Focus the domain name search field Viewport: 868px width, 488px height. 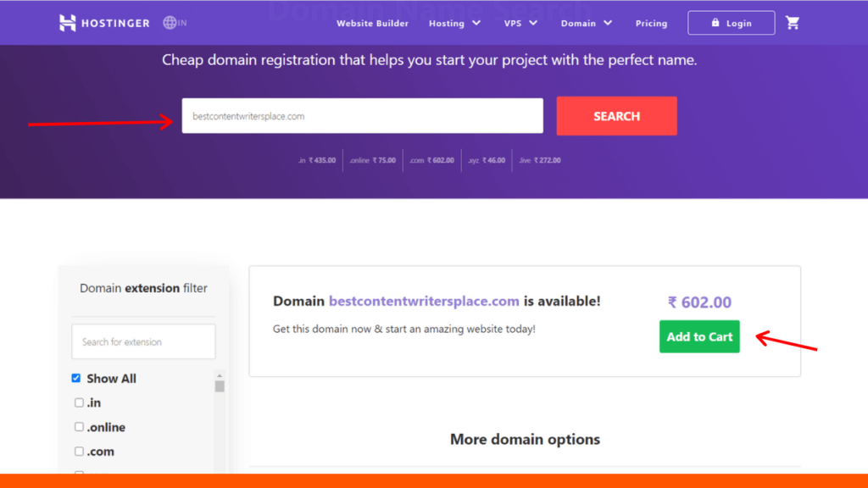(363, 115)
